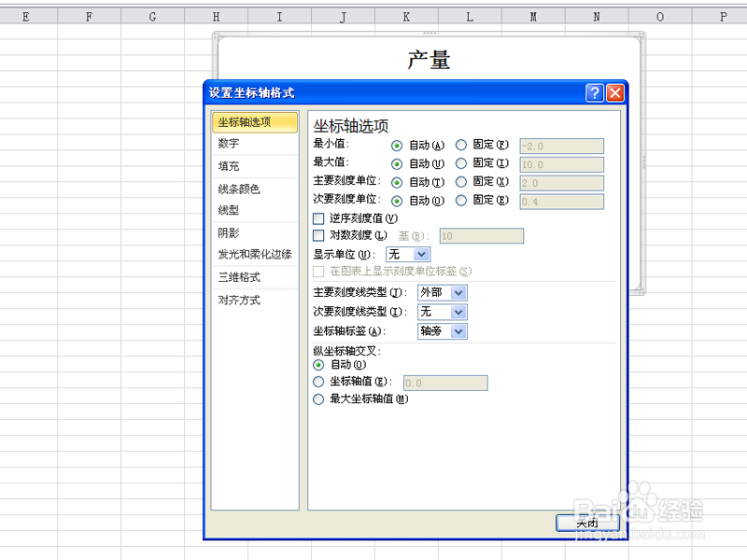Select column header G

(152, 17)
